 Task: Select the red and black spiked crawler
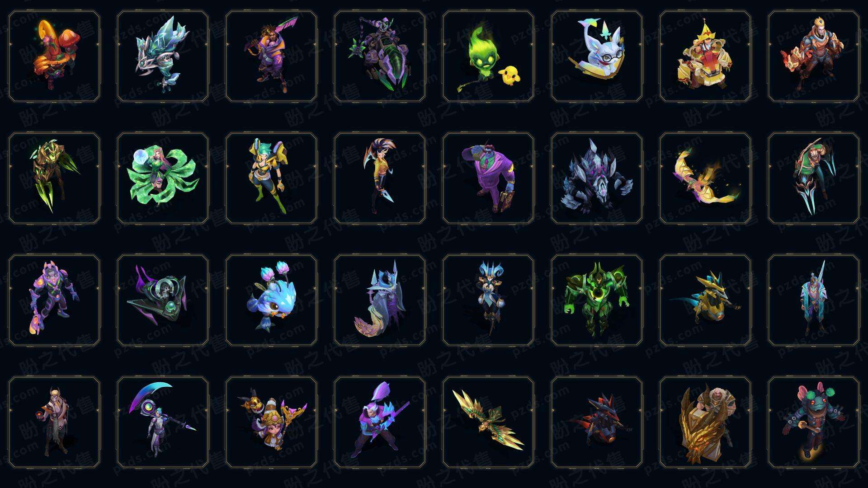coord(597,422)
